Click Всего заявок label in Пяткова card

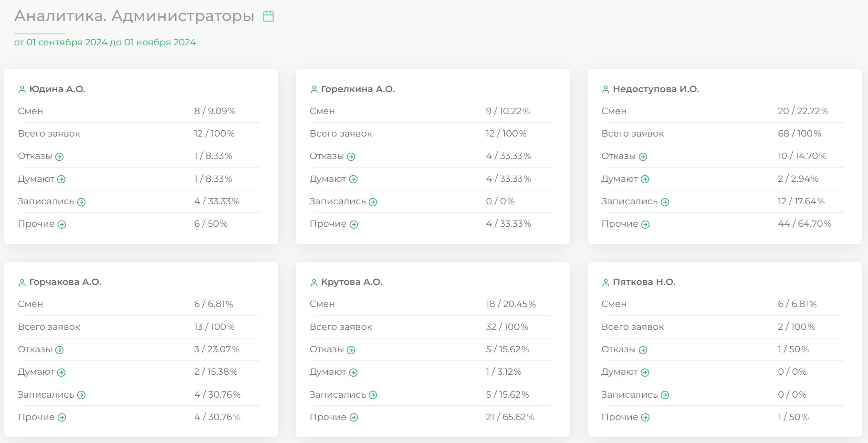(x=633, y=327)
